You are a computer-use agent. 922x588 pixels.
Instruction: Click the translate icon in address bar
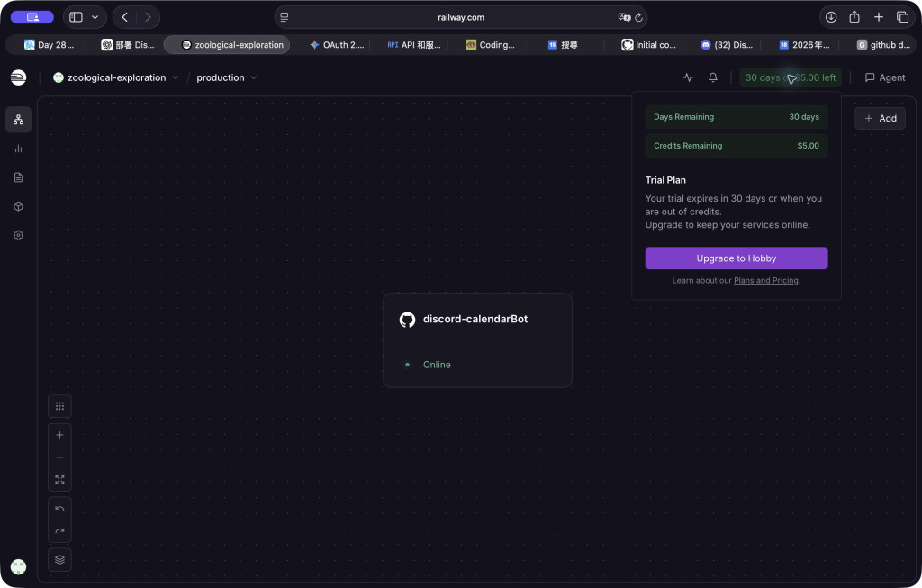(624, 18)
